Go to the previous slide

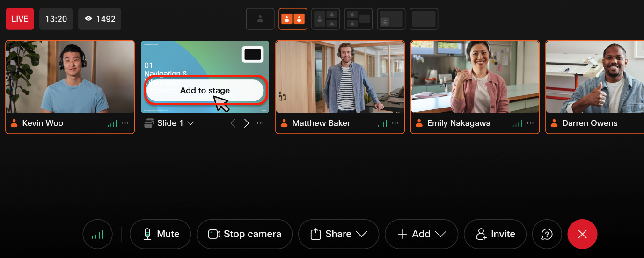point(233,123)
